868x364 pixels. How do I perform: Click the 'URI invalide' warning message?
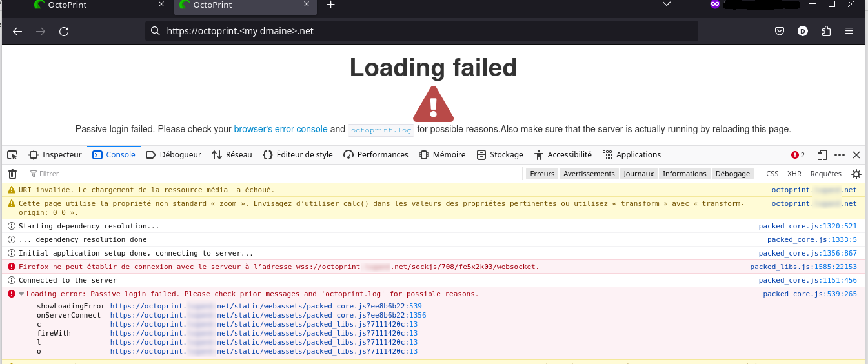pos(146,190)
